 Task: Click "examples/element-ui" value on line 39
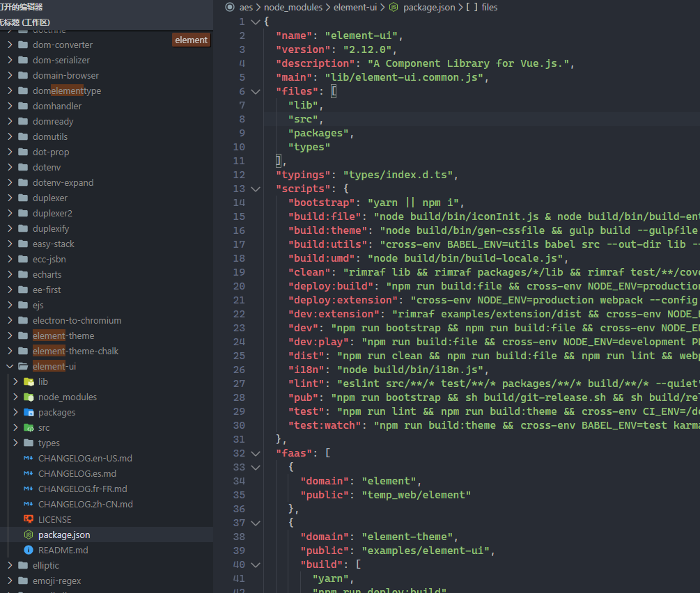pyautogui.click(x=425, y=551)
